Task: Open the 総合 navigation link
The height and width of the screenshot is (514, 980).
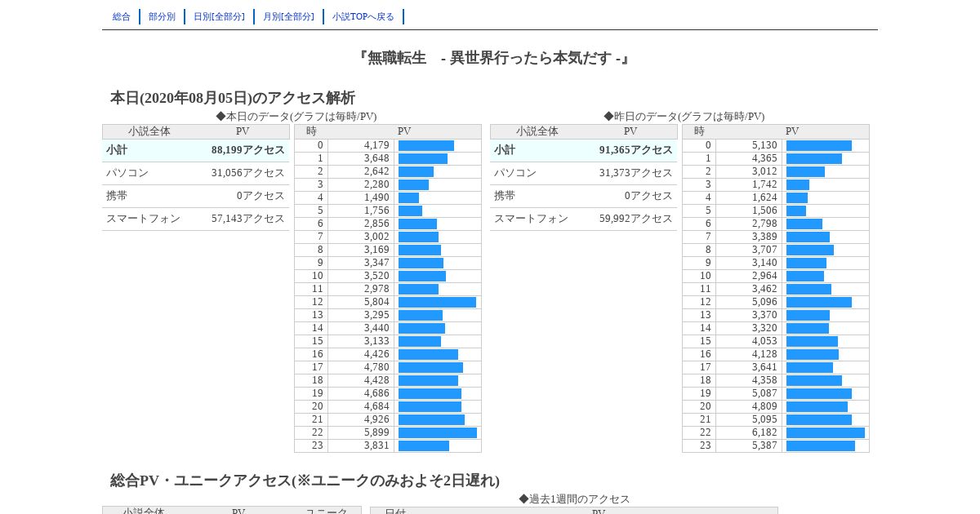Action: [122, 16]
